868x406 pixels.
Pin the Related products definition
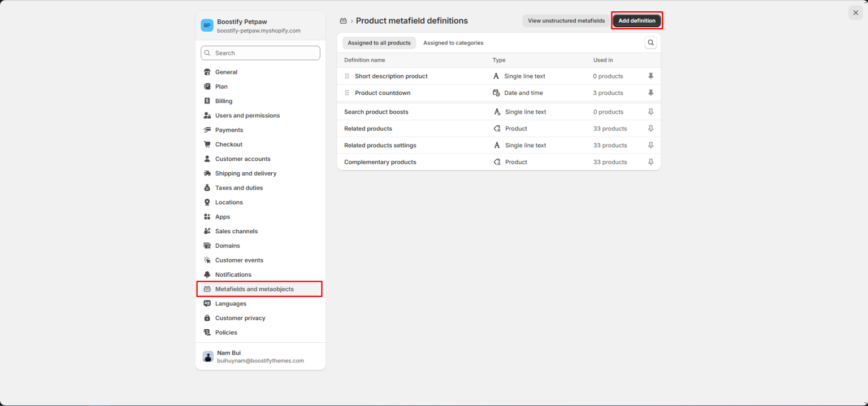pos(650,128)
